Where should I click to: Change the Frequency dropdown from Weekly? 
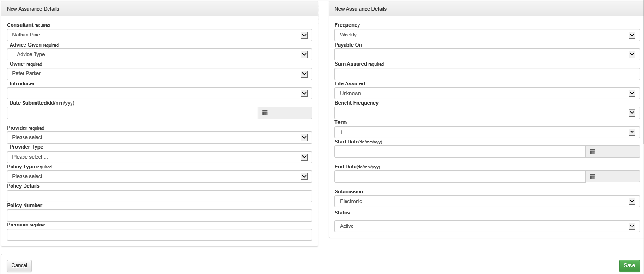coord(487,35)
